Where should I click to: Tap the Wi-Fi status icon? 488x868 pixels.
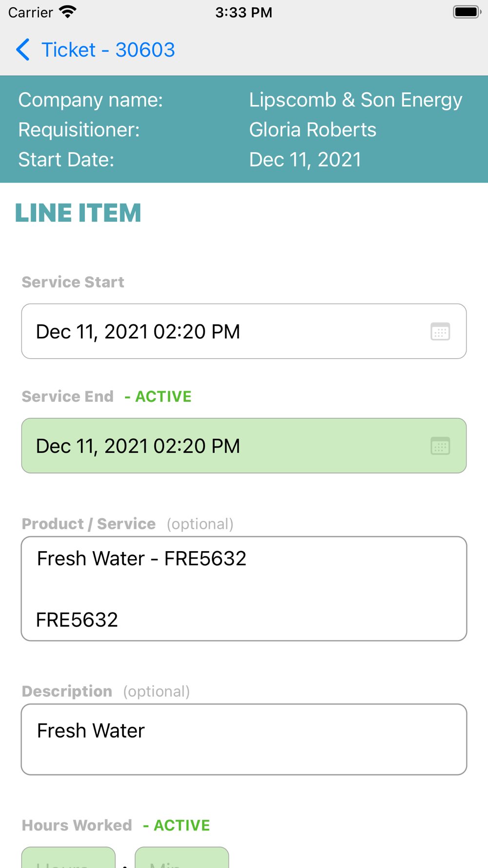[68, 12]
